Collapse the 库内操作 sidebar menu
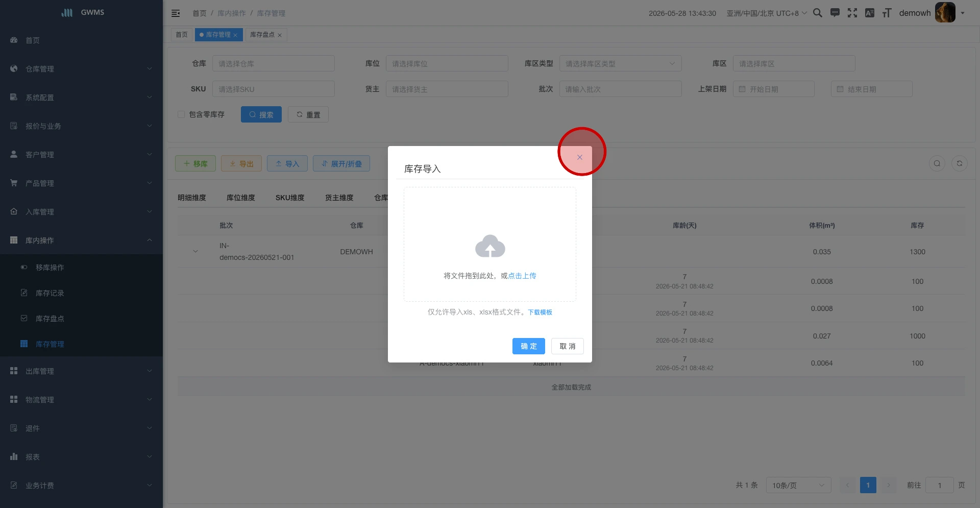The image size is (980, 508). click(82, 240)
